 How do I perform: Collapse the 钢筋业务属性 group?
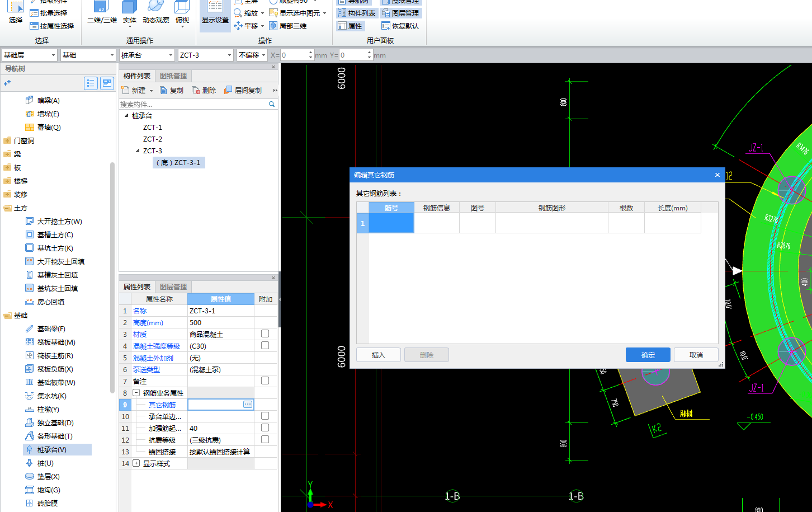click(136, 393)
